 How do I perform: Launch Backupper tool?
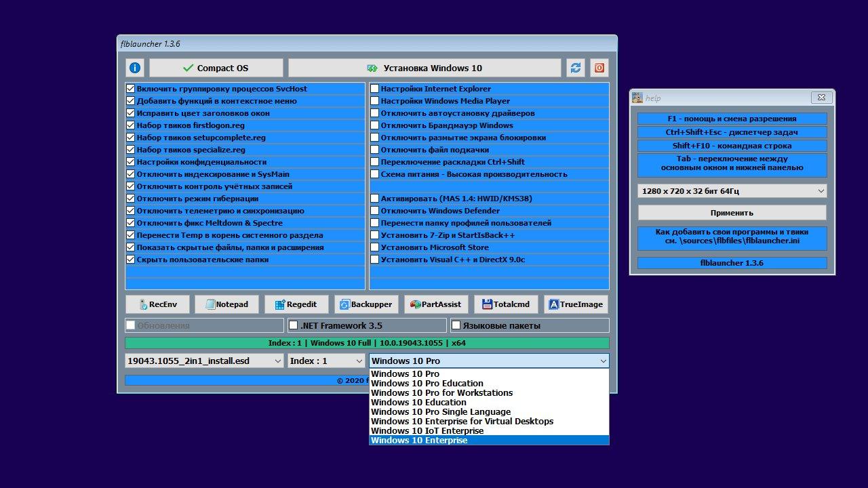[x=366, y=304]
